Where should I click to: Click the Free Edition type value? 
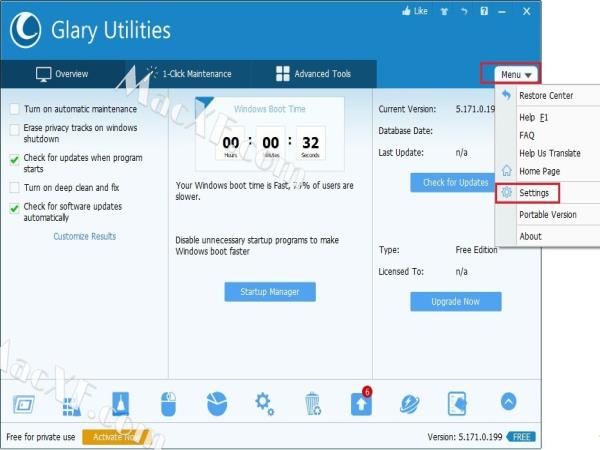coord(476,250)
